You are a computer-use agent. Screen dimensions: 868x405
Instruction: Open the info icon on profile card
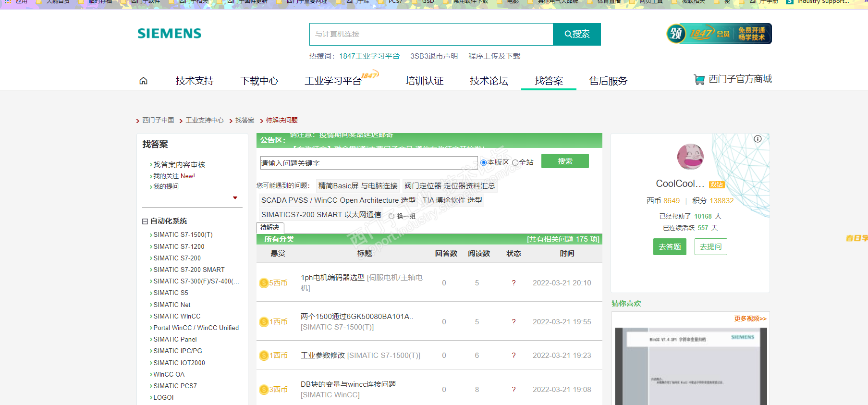[758, 139]
